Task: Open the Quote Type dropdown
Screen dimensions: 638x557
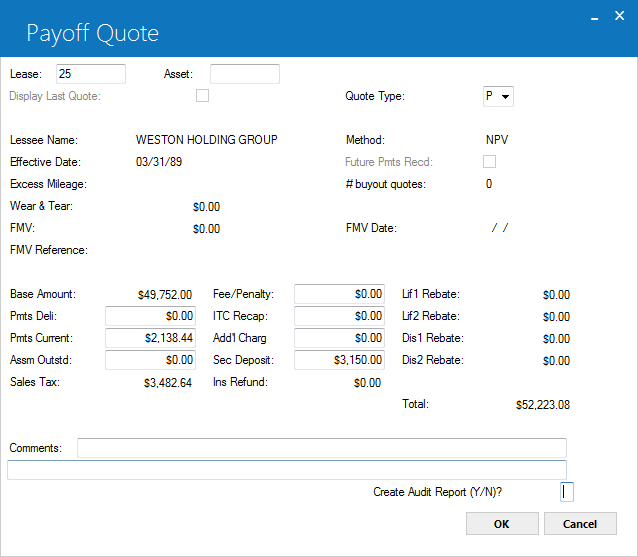Action: click(498, 96)
